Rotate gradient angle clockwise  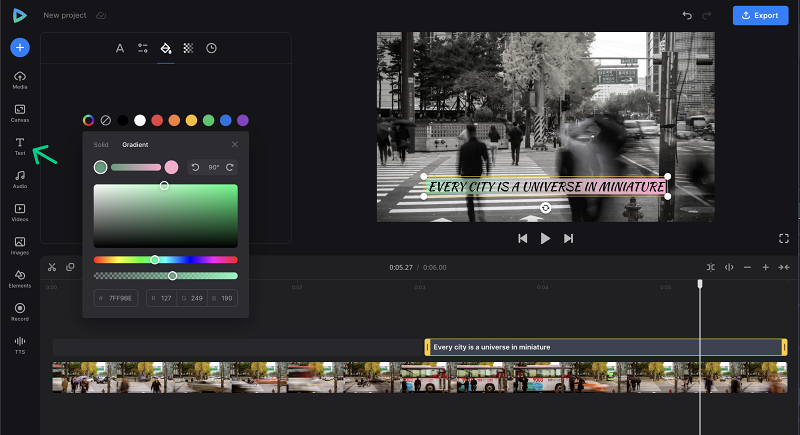coord(230,167)
